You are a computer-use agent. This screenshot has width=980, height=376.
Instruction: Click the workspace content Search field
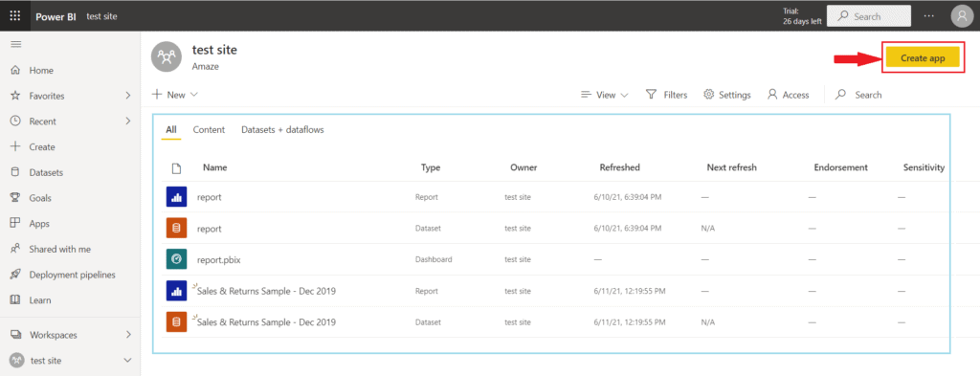point(859,95)
